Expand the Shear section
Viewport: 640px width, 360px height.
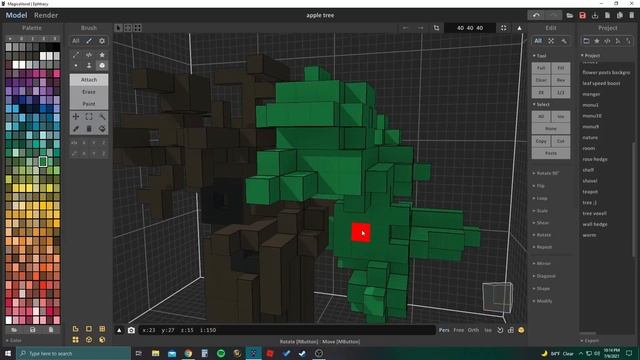[x=541, y=223]
